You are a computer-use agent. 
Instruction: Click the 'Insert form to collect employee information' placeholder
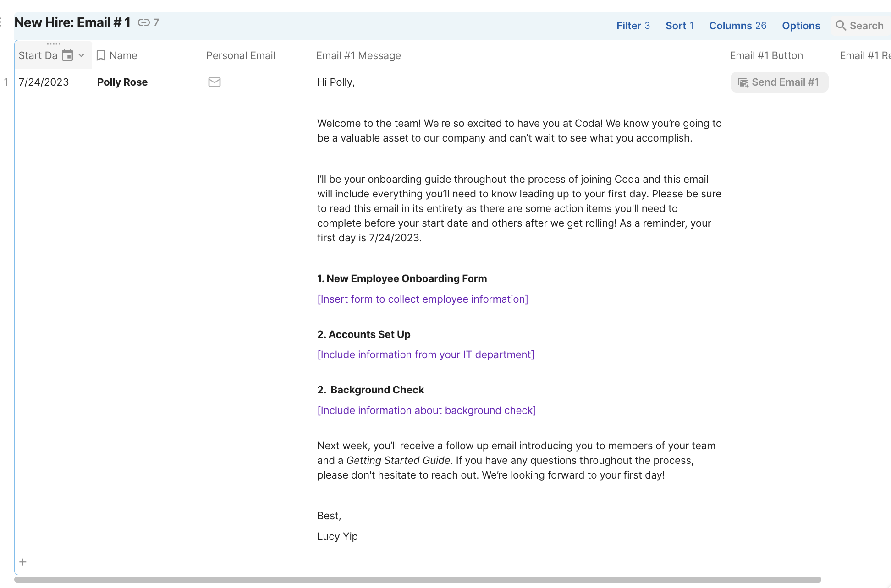click(x=423, y=299)
